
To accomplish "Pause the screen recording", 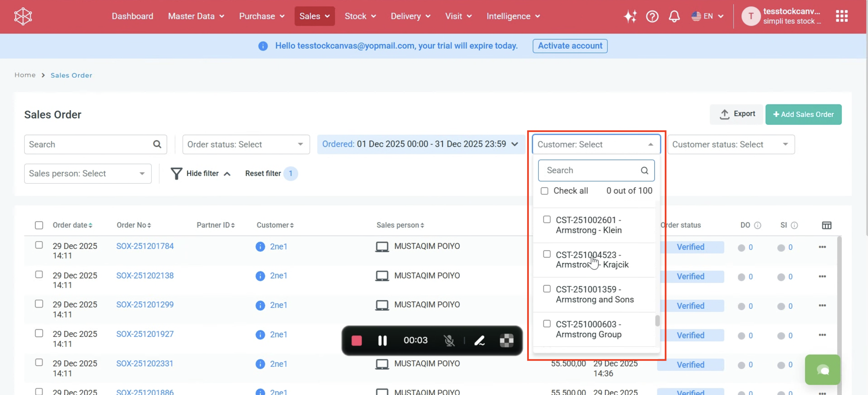I will (x=382, y=340).
